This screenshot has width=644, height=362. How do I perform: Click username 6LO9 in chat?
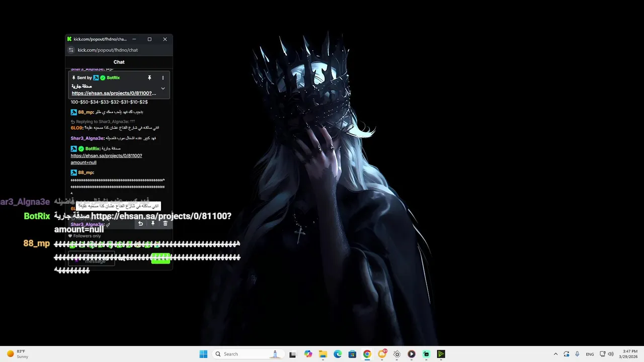[76, 128]
